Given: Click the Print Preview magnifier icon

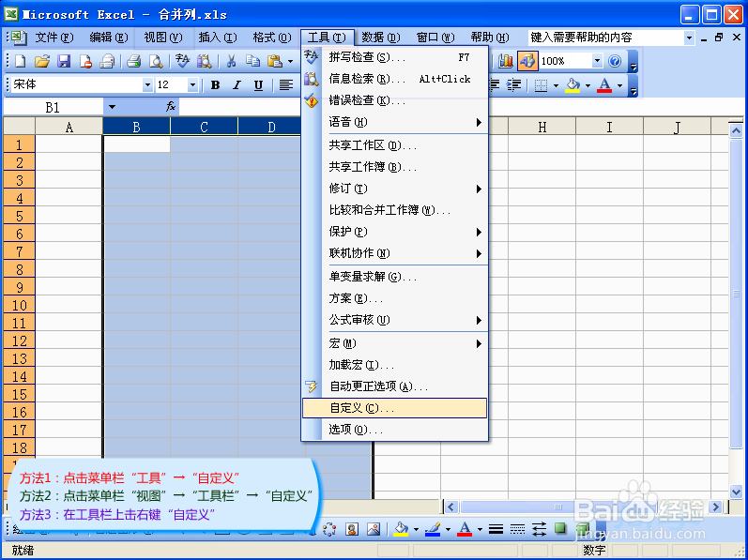Looking at the screenshot, I should click(x=156, y=61).
